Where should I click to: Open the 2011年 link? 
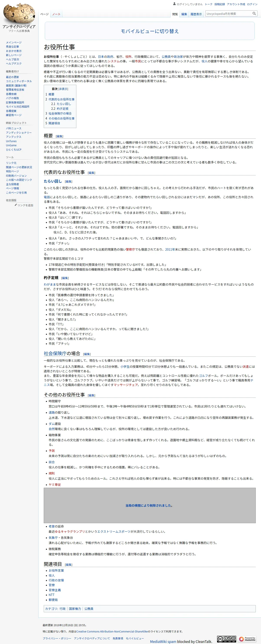(170, 250)
